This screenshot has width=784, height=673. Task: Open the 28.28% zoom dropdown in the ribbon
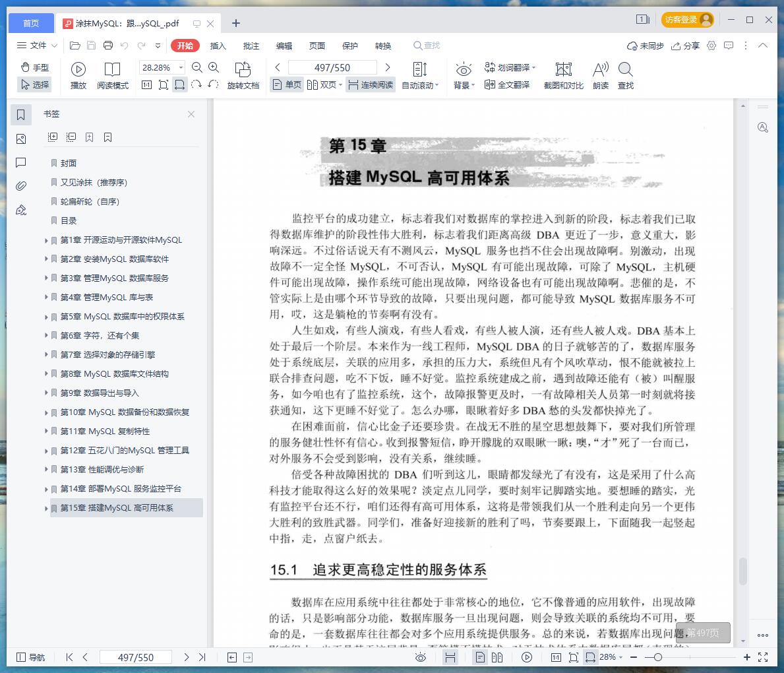(181, 67)
